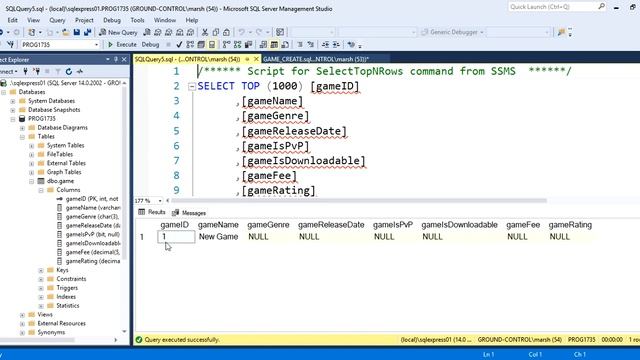This screenshot has width=640, height=360.
Task: Select the Results to Grid icon
Action: pos(274,44)
